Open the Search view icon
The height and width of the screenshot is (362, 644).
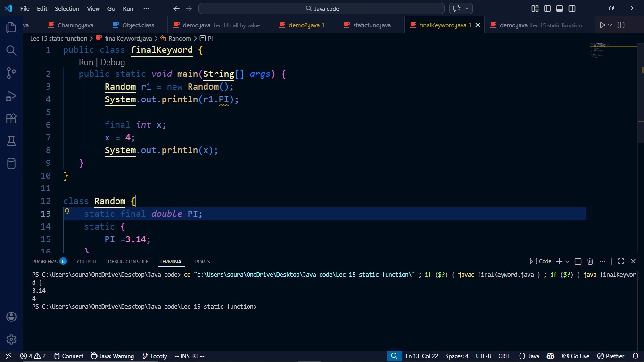click(11, 50)
